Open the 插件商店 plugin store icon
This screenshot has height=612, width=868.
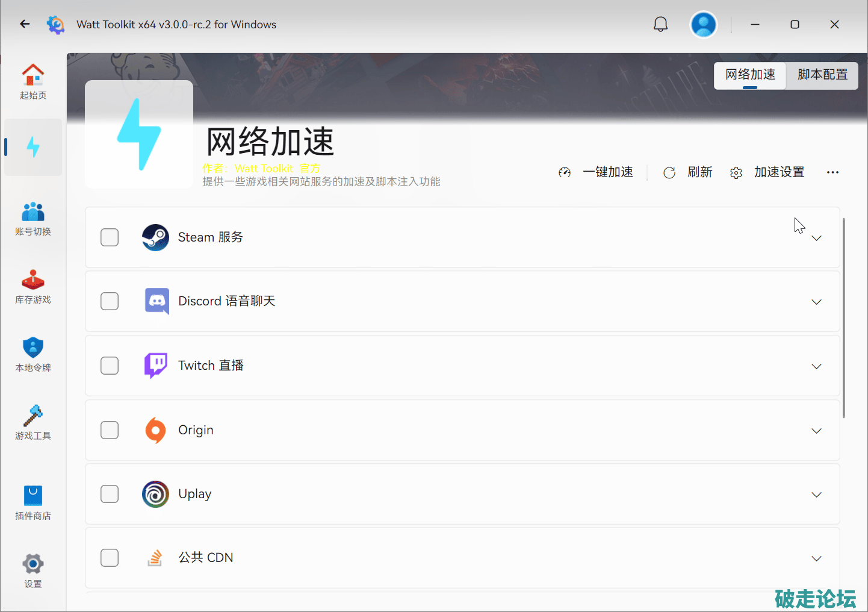(x=33, y=496)
